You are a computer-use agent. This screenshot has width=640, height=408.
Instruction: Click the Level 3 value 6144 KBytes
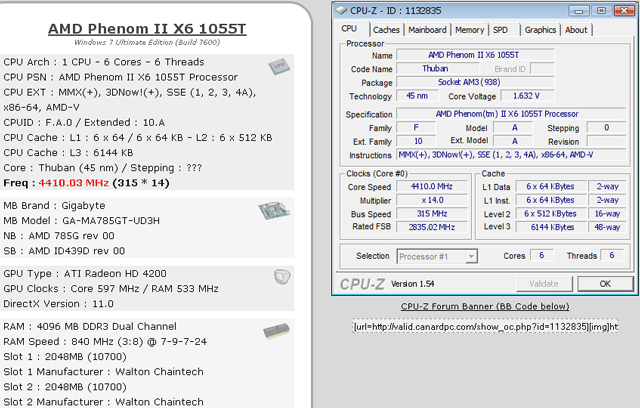click(x=551, y=227)
